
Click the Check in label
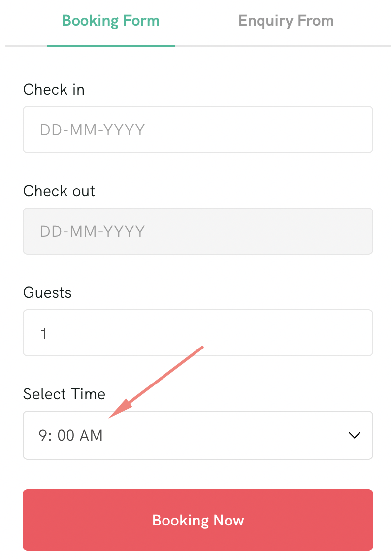(54, 90)
